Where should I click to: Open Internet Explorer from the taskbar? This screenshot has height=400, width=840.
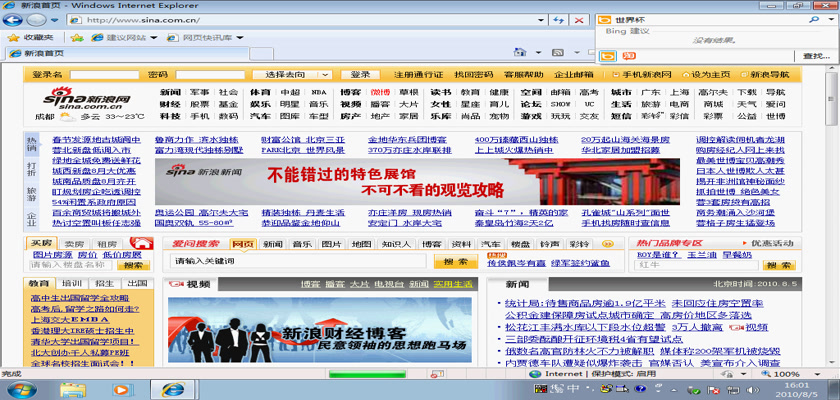pos(172,388)
